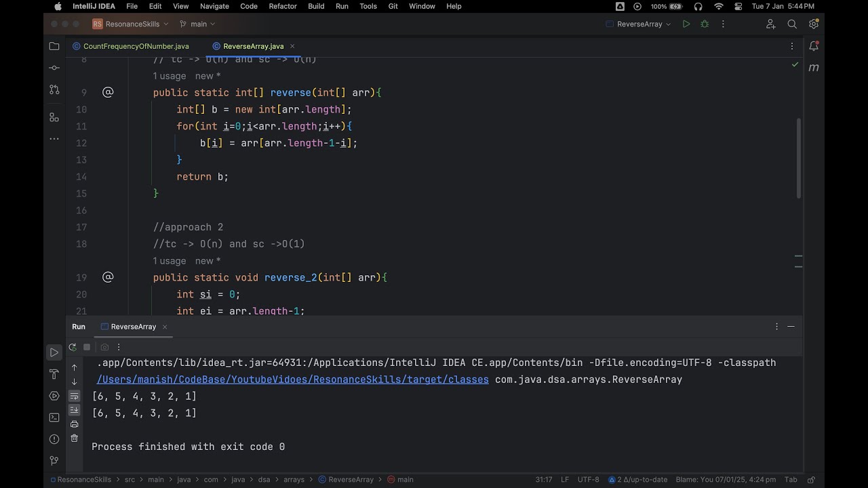Debug ReverseArray with the bug icon
The height and width of the screenshot is (488, 868).
(x=705, y=24)
